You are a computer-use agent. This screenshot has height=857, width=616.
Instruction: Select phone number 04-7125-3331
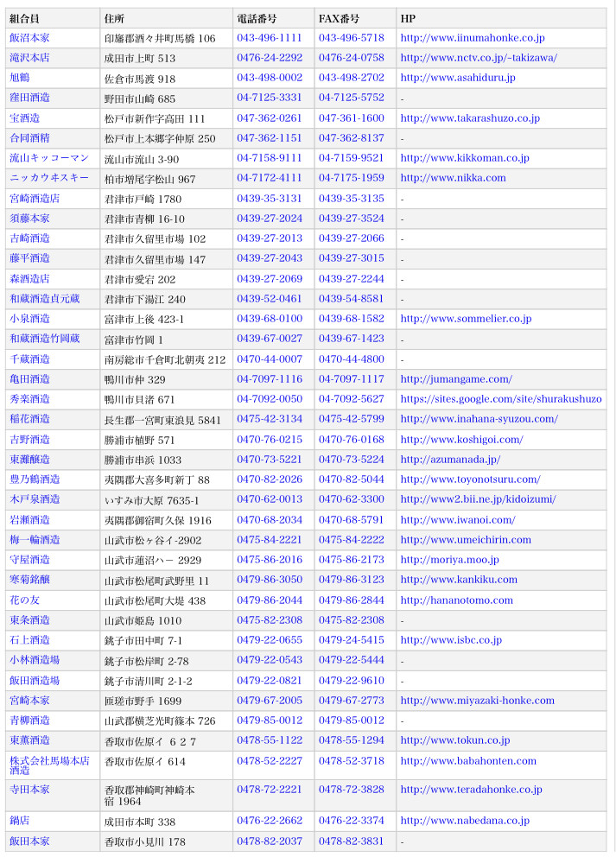[269, 98]
